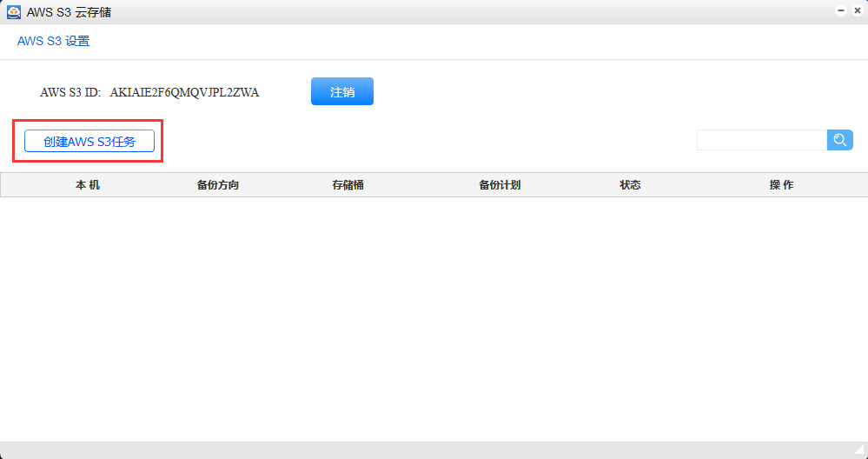
Task: Select the AKIAIE2F6QMQVJPL2ZWA ID text
Action: (x=184, y=92)
